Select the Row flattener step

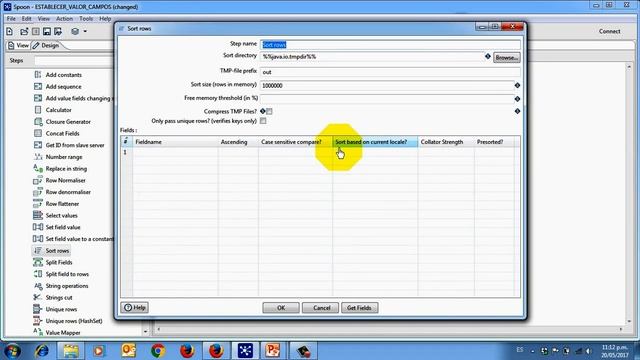click(62, 204)
